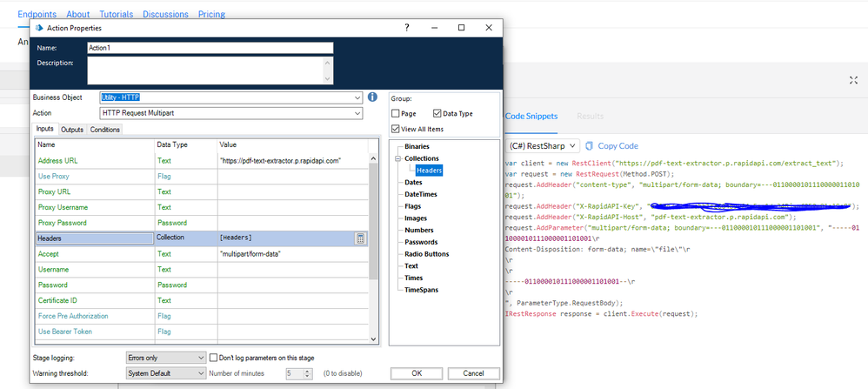Click the Name input field
868x389 pixels.
tap(210, 48)
